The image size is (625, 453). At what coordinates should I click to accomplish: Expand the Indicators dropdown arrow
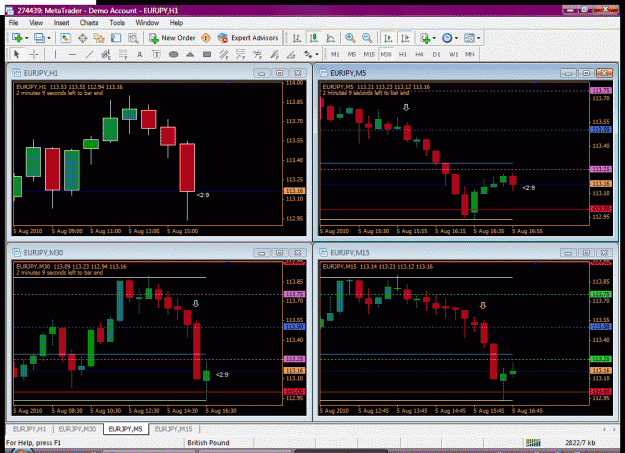[434, 38]
